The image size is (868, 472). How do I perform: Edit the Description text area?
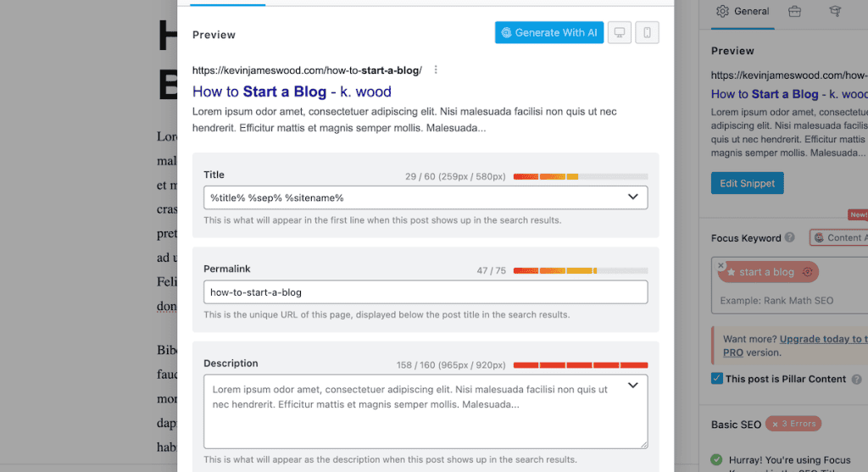(x=426, y=412)
